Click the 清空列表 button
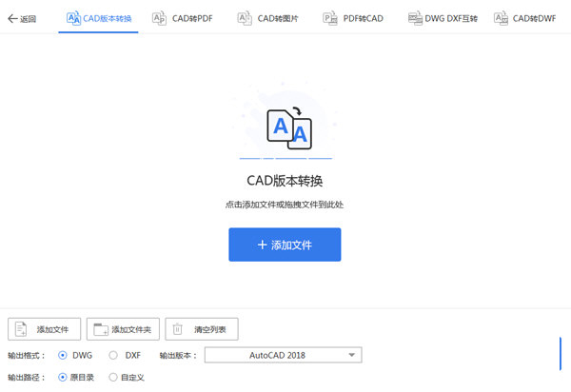571x392 pixels. pos(202,329)
